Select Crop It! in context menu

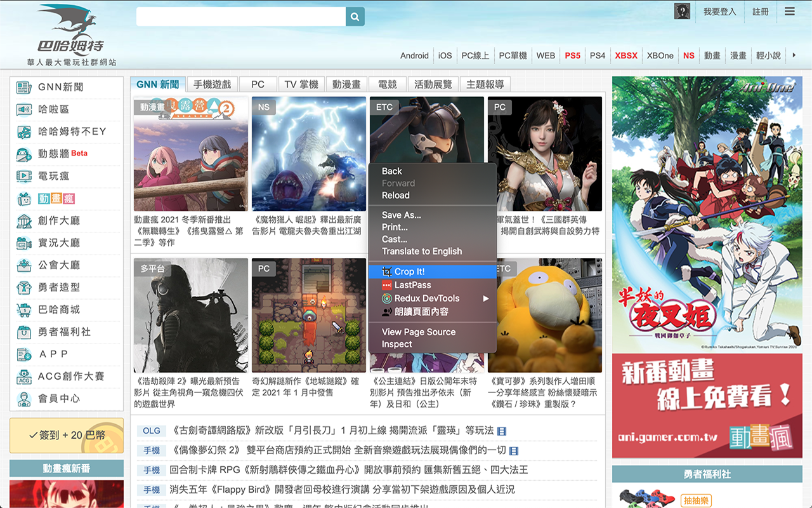click(x=409, y=272)
